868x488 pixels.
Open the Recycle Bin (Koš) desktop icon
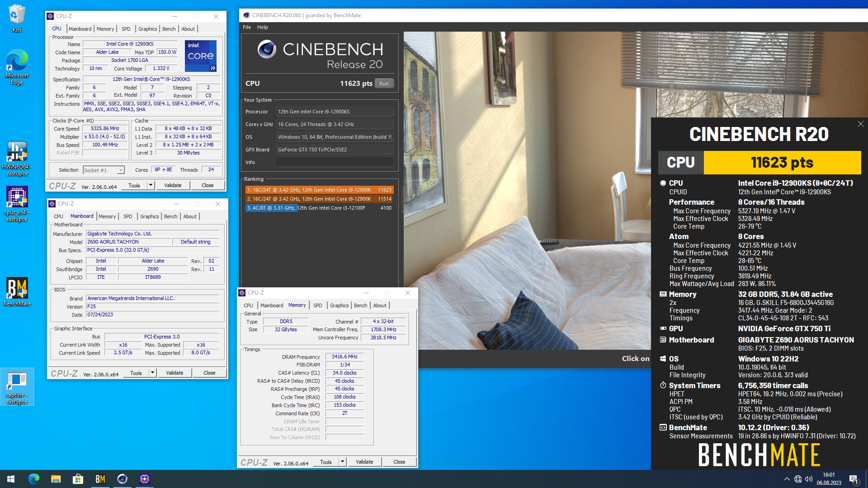(x=17, y=18)
